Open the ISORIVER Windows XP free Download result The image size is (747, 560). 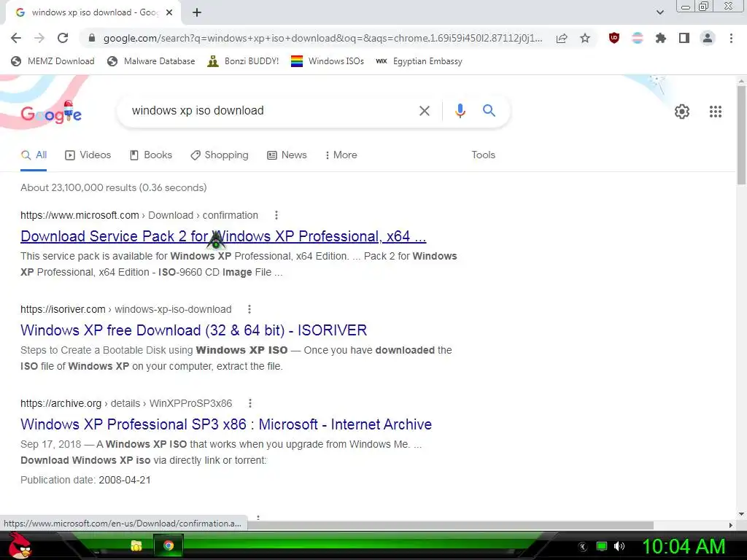(x=193, y=330)
